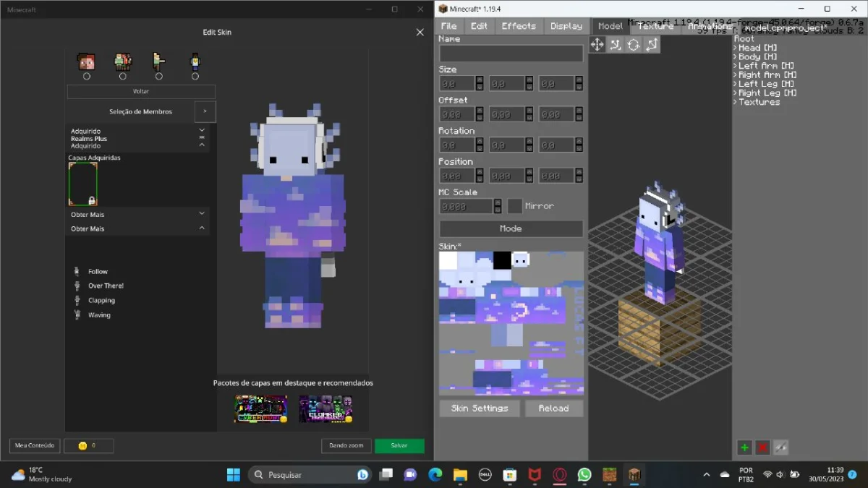The image size is (868, 488).
Task: Click the taskbar Pesquisar search box
Action: coord(311,474)
